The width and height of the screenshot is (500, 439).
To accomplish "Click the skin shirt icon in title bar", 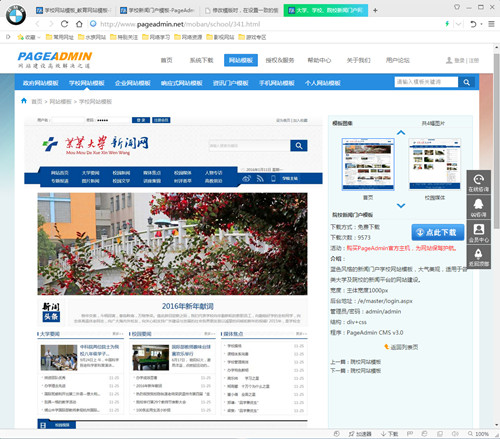I will (457, 7).
